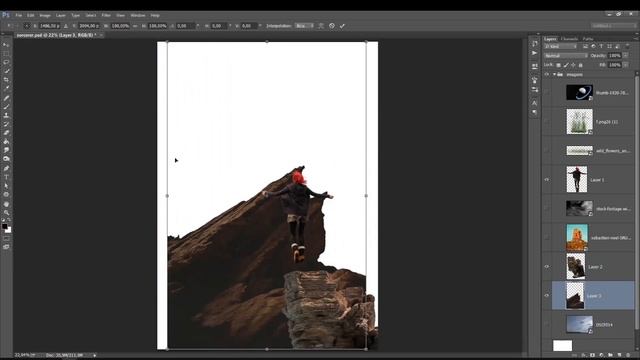This screenshot has width=640, height=360.
Task: Lock layer position icon
Action: (573, 65)
